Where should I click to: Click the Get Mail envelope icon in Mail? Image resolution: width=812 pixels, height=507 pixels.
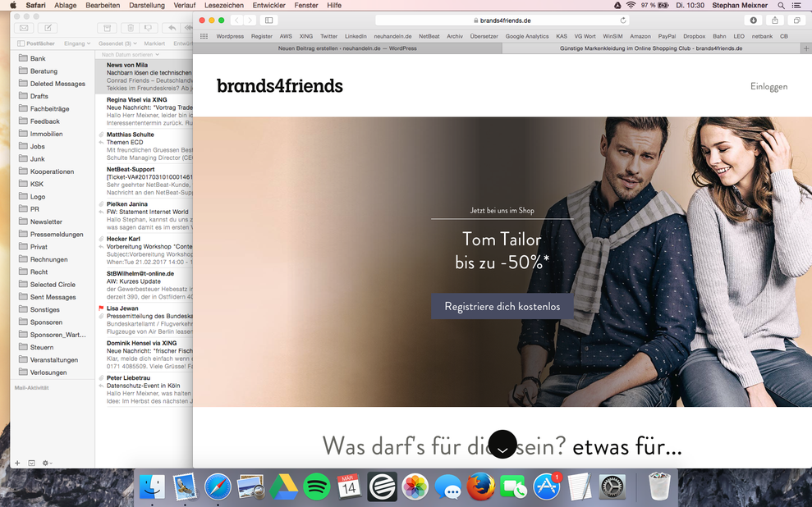coord(24,28)
